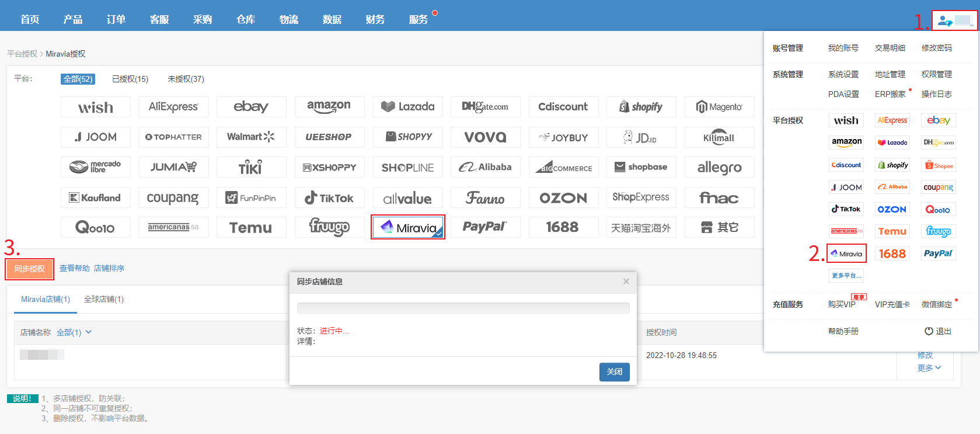Click the DHgate.com platform tile

[x=486, y=107]
